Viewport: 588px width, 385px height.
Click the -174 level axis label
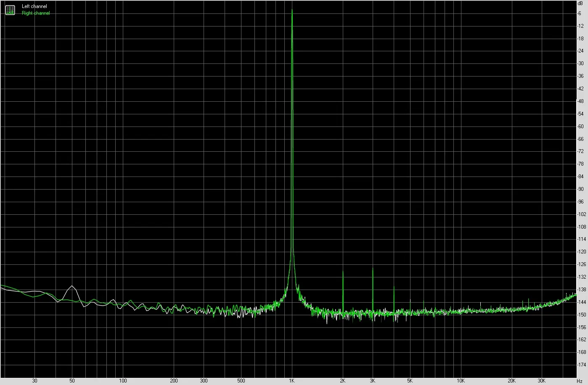coord(582,365)
